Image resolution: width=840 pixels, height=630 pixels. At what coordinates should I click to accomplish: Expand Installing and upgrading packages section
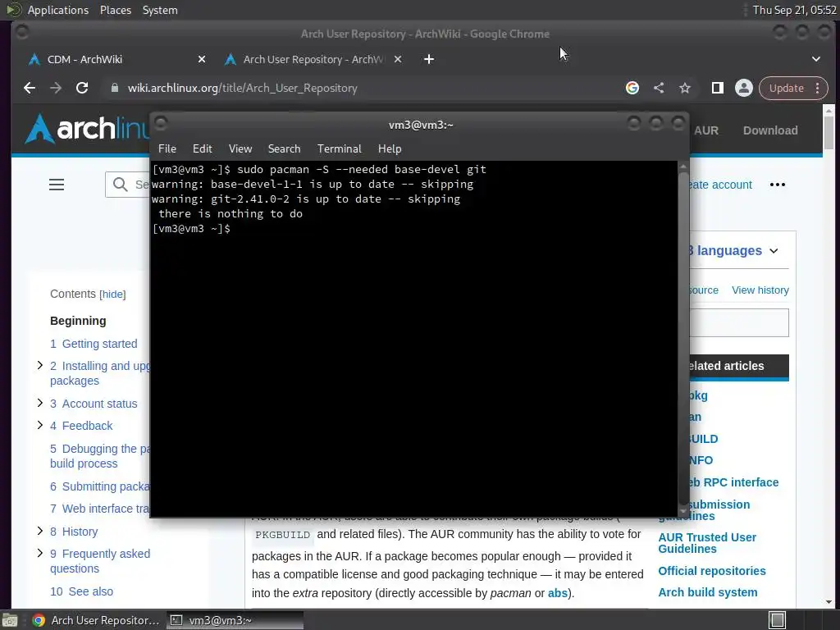39,365
